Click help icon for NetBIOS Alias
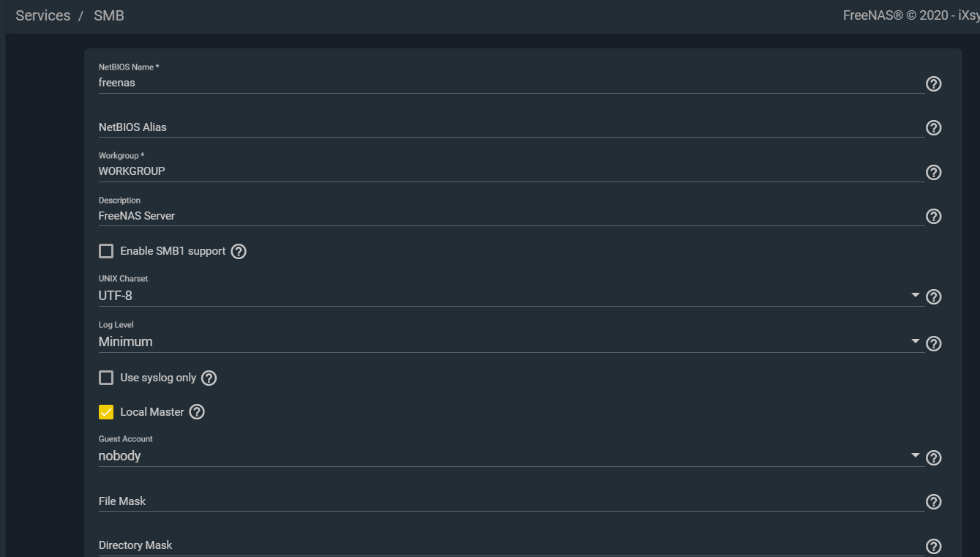The height and width of the screenshot is (557, 980). click(x=933, y=128)
